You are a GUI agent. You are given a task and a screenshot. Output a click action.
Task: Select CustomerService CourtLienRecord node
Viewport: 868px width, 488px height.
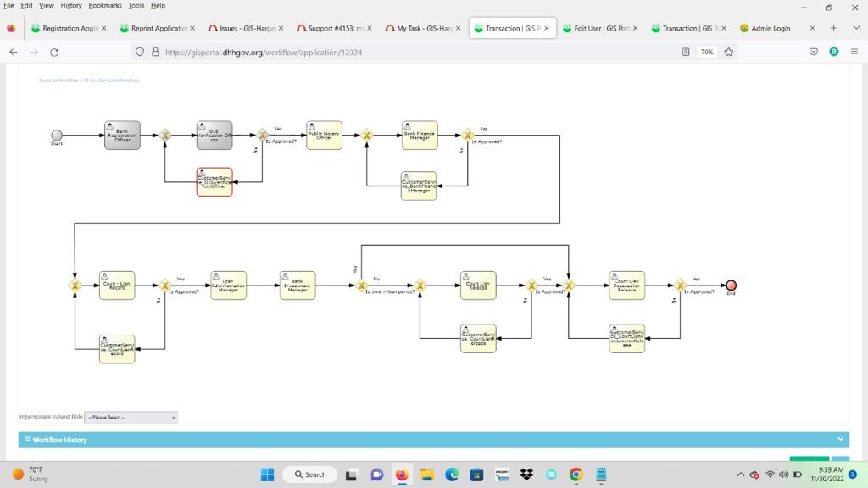tap(117, 349)
